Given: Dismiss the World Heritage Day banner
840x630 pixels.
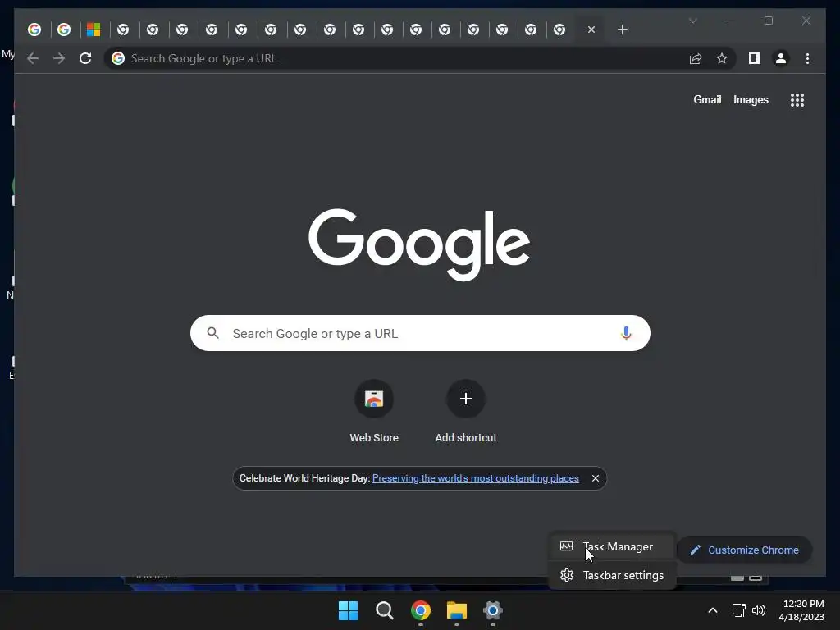Looking at the screenshot, I should coord(596,478).
